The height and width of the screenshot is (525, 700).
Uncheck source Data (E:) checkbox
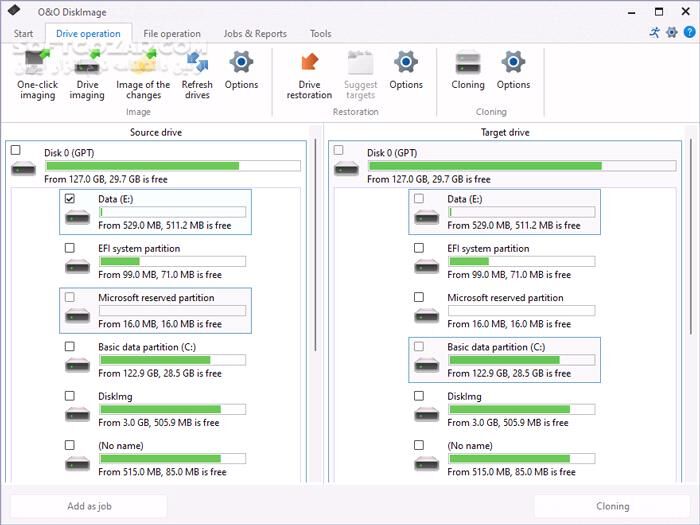(70, 198)
